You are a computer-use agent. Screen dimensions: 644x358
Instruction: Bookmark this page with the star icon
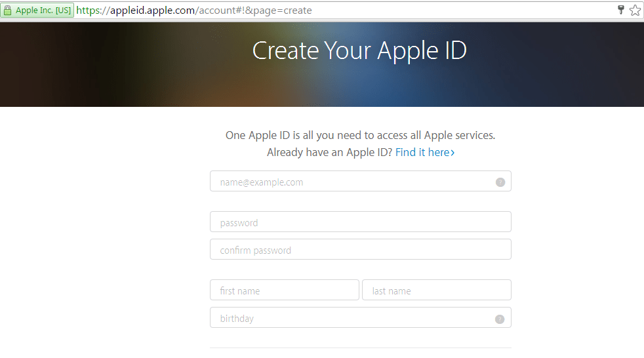pyautogui.click(x=635, y=10)
